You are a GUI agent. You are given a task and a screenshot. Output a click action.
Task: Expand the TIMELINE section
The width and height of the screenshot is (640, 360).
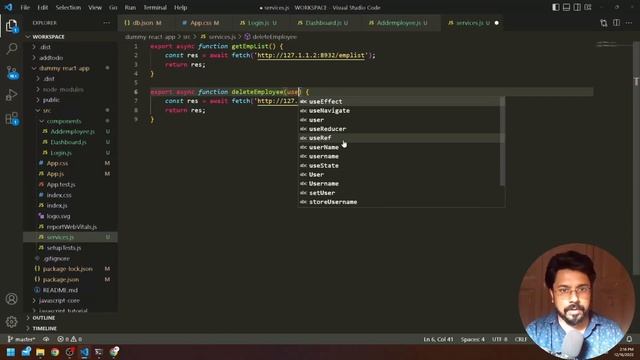[x=44, y=329]
